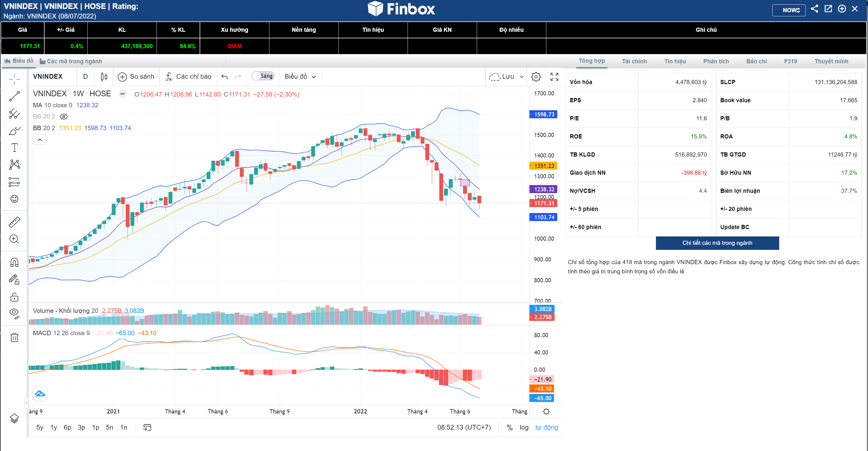Open chart settings gear
868x451 pixels.
[x=536, y=77]
